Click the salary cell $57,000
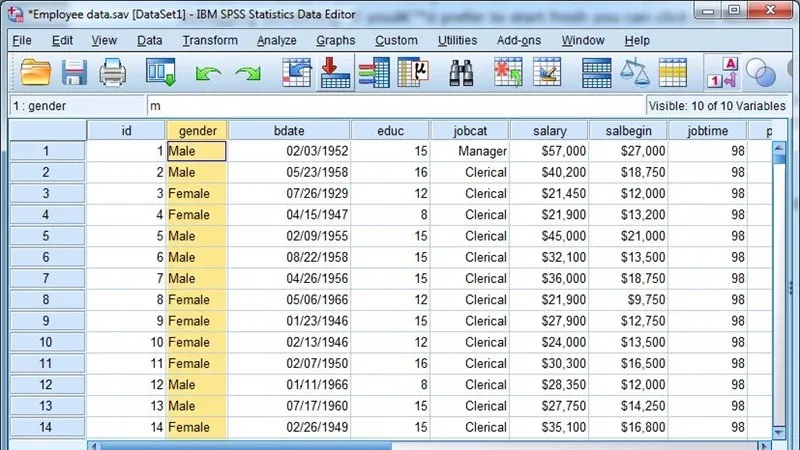Viewport: 800px width, 450px height. [x=549, y=151]
